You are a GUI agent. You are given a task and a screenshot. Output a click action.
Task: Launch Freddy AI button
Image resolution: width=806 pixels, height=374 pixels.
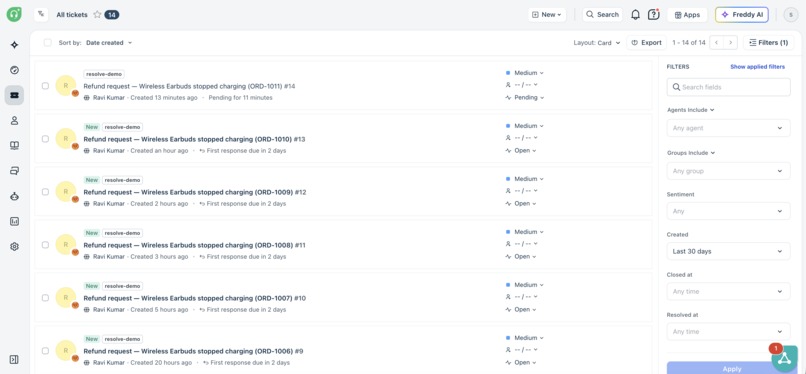[x=742, y=15]
